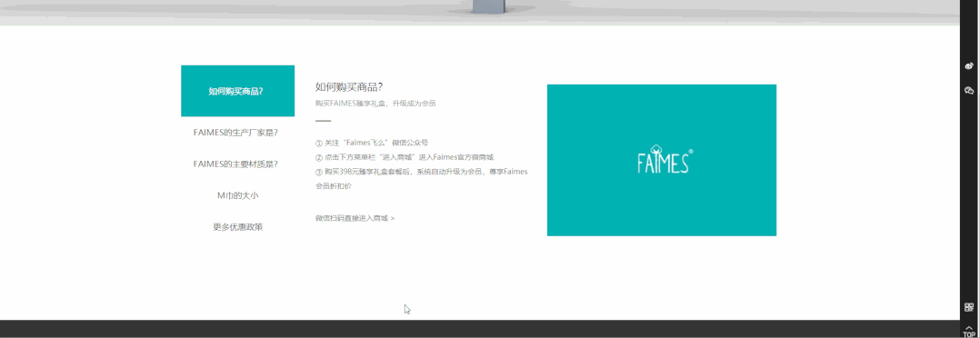Select the FAIMES的生产厂家是? tab
The height and width of the screenshot is (338, 980).
[x=235, y=133]
